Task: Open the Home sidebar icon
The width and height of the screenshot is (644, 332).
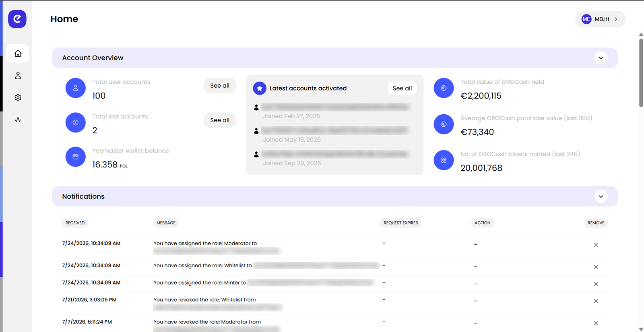Action: pyautogui.click(x=18, y=54)
